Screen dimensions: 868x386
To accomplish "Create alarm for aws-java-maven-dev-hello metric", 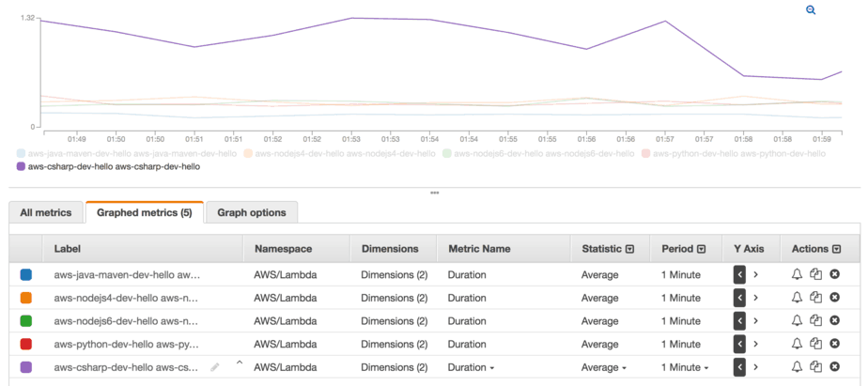I will (x=797, y=274).
